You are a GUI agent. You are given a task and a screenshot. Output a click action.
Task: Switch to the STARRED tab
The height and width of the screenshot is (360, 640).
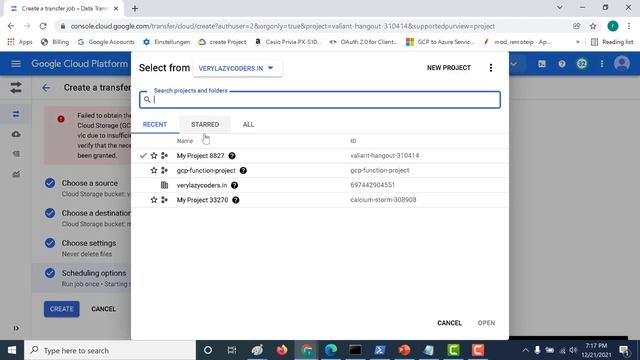coord(205,124)
